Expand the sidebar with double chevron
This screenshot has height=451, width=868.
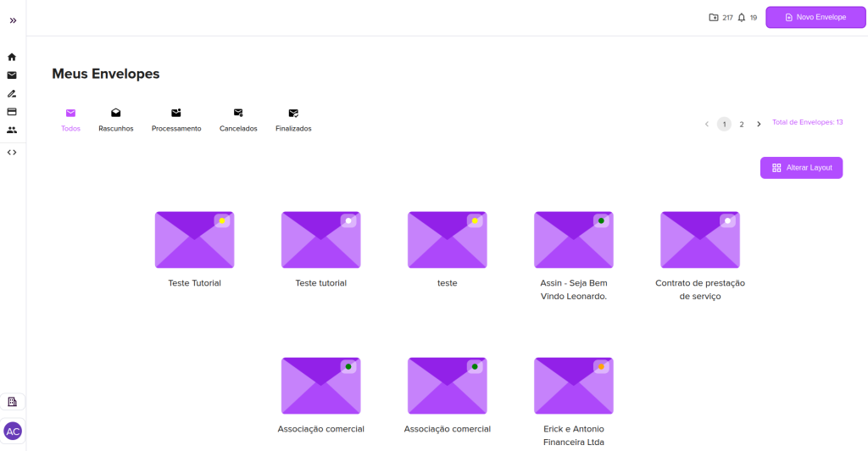point(13,20)
